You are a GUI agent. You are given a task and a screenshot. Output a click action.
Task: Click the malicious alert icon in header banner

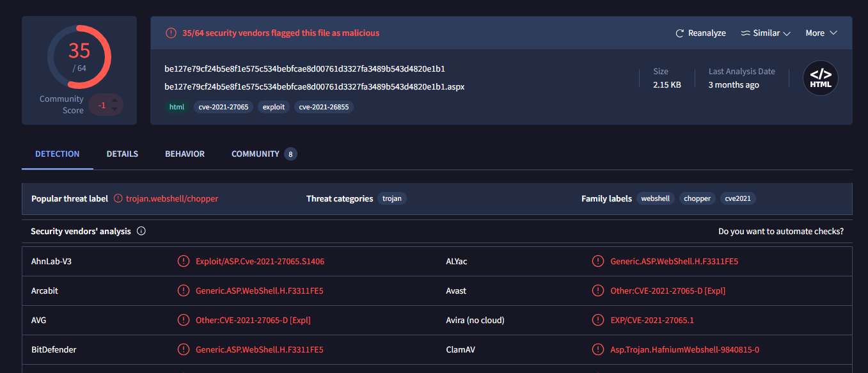[171, 33]
